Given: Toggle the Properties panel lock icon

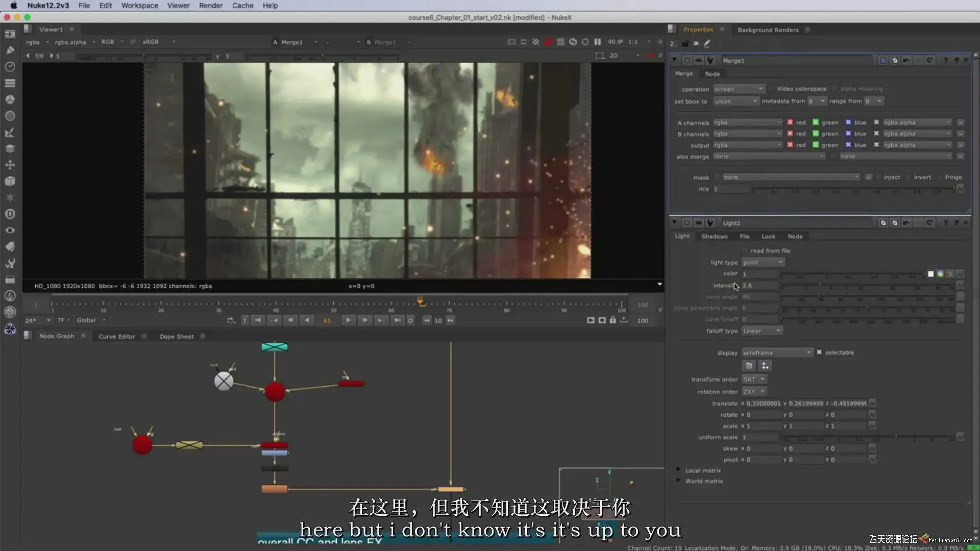Looking at the screenshot, I should [685, 43].
